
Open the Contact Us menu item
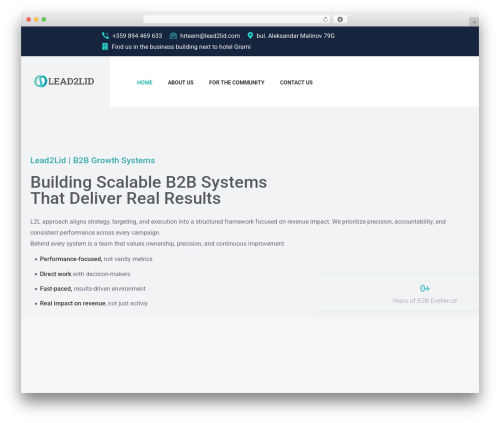pyautogui.click(x=296, y=82)
